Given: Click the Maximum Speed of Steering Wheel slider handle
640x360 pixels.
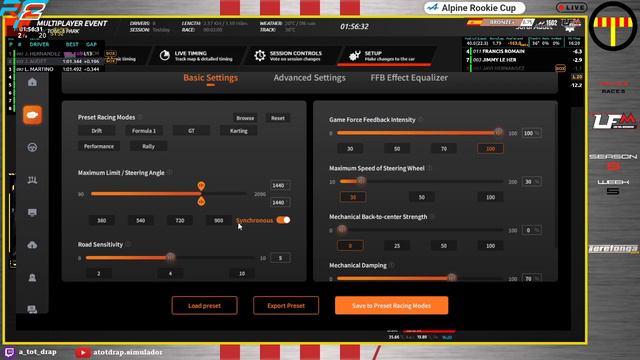Looking at the screenshot, I should pos(361,181).
